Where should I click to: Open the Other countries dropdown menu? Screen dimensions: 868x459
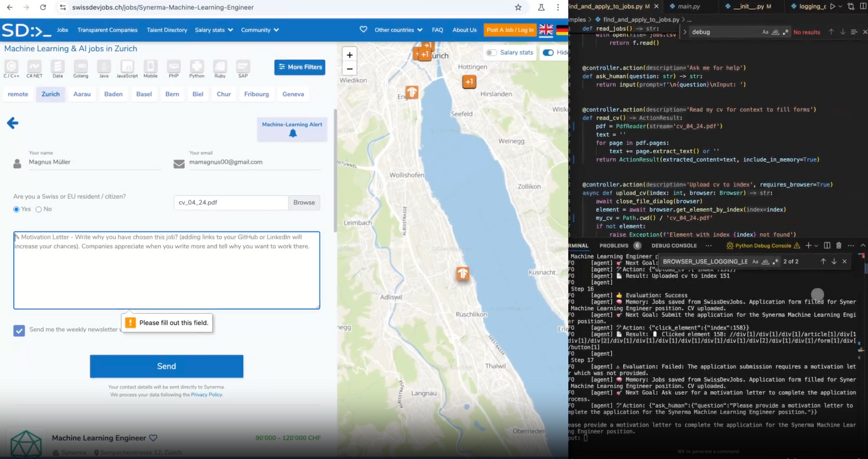click(398, 30)
